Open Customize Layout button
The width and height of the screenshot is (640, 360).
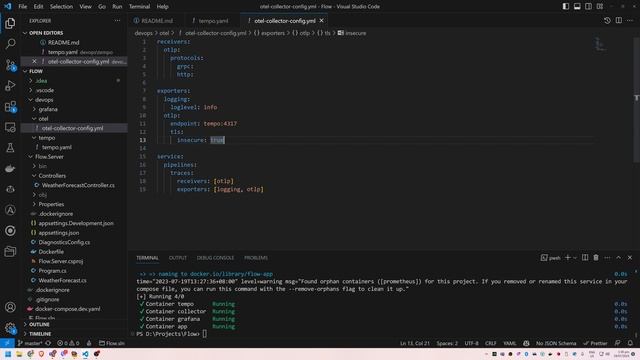[x=600, y=7]
